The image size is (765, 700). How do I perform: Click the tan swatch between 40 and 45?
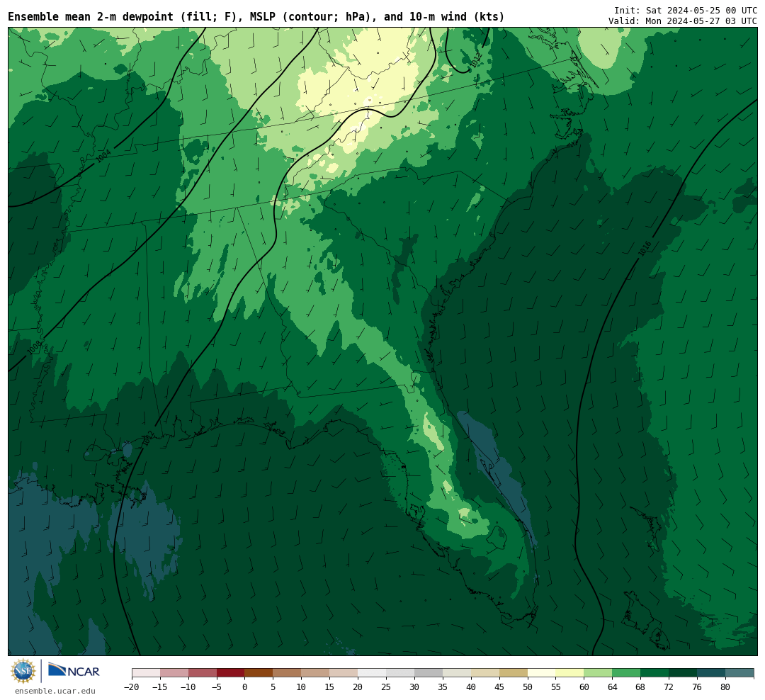point(485,673)
